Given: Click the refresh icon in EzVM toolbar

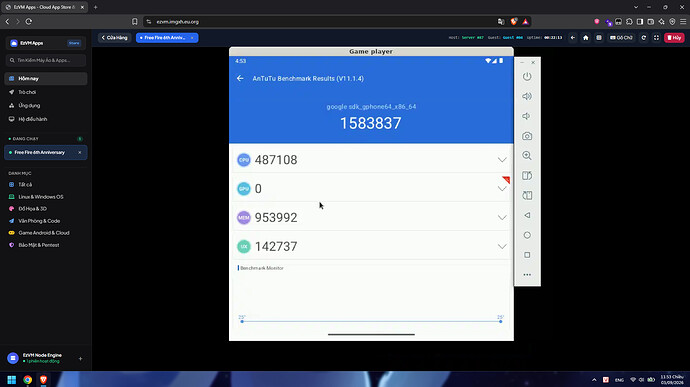Looking at the screenshot, I should [x=643, y=38].
